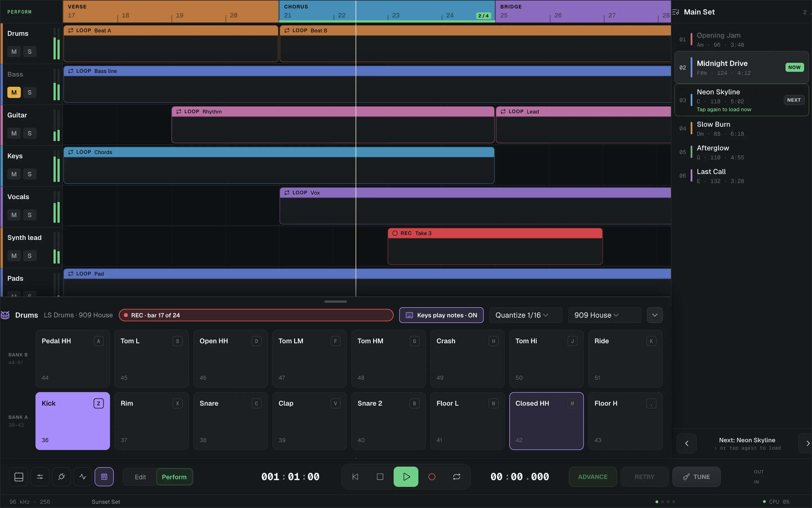Toggle Keys play notes ON button
Image resolution: width=812 pixels, height=508 pixels.
441,315
